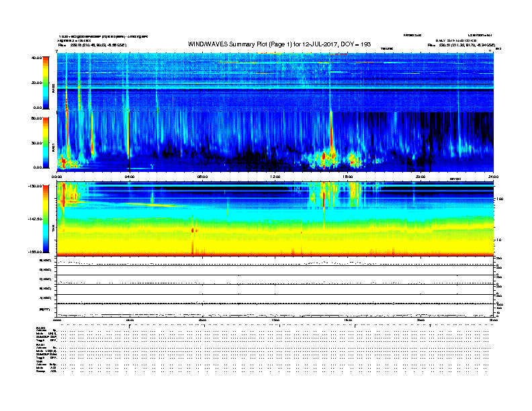Image resolution: width=532 pixels, height=411 pixels.
Task: Click the 100 frequency label right of TNR panel
Action: (499, 199)
